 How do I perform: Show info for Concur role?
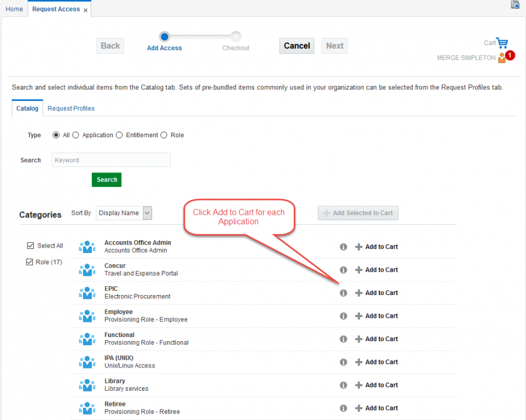coord(344,270)
